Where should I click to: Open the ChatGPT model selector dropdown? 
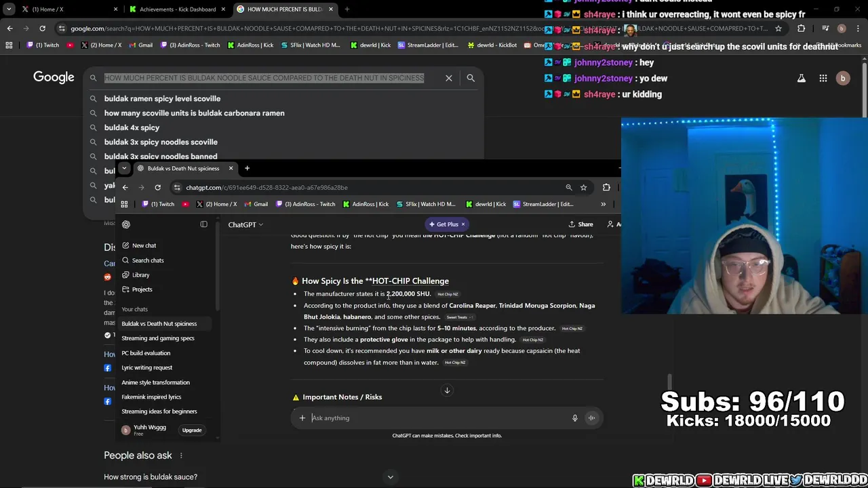(x=245, y=224)
